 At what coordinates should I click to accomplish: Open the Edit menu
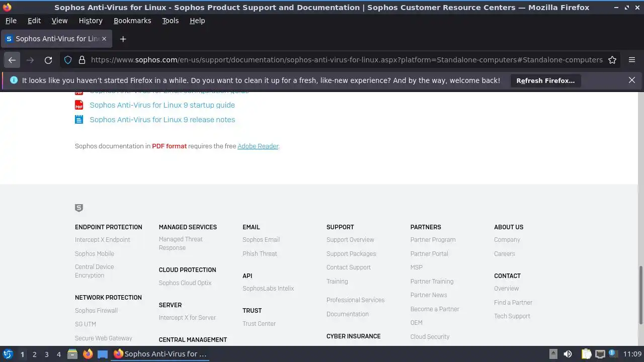(34, 21)
